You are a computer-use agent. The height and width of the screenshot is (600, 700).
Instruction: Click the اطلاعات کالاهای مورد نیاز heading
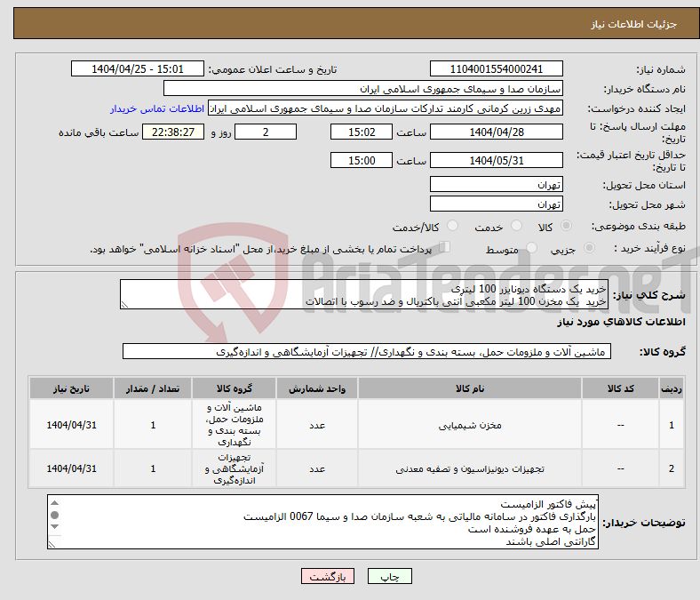point(621,322)
